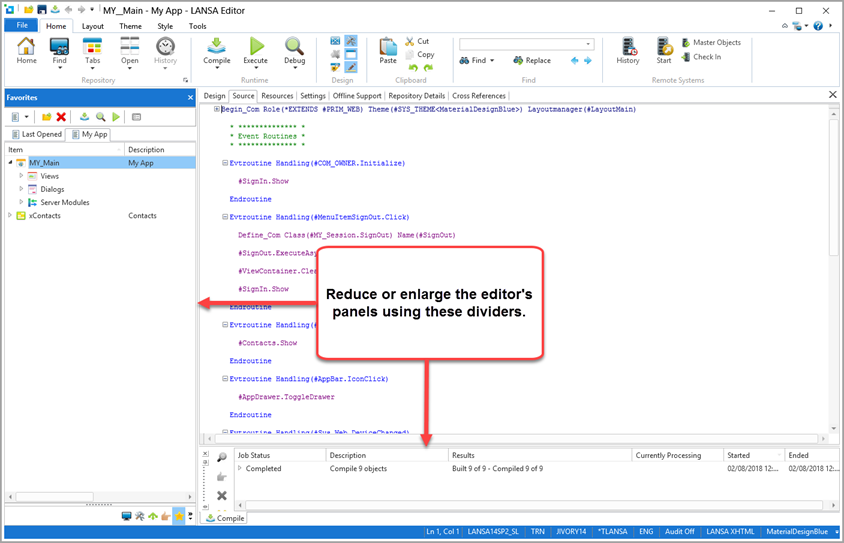Select the Last Opened tab in Favorites
The image size is (844, 543).
[37, 134]
